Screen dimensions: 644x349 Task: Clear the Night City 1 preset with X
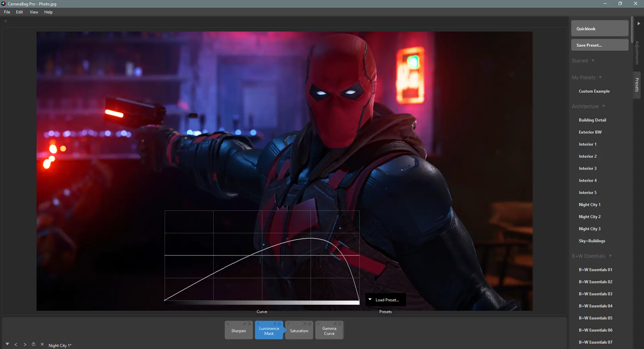pyautogui.click(x=42, y=344)
